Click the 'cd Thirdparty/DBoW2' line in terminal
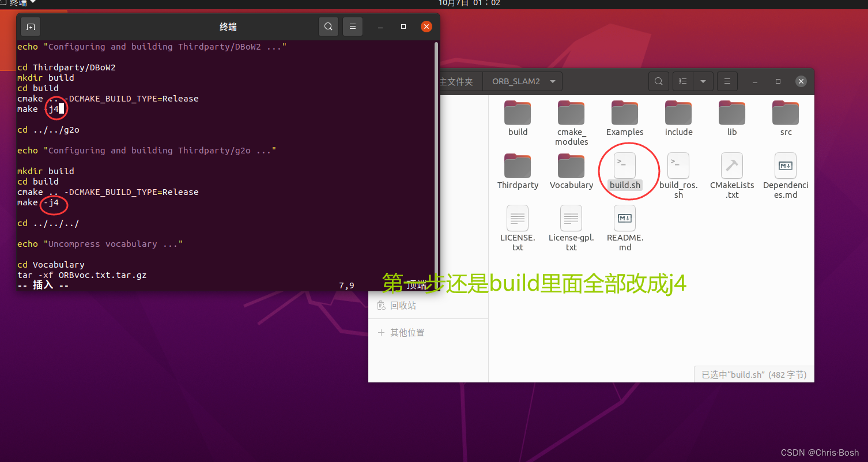 point(66,67)
